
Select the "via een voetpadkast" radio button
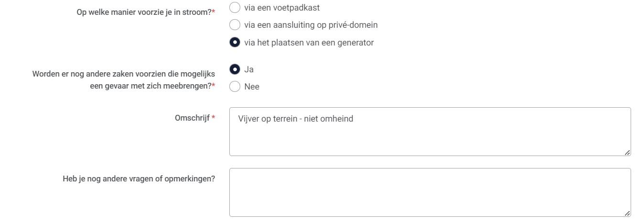click(x=235, y=8)
